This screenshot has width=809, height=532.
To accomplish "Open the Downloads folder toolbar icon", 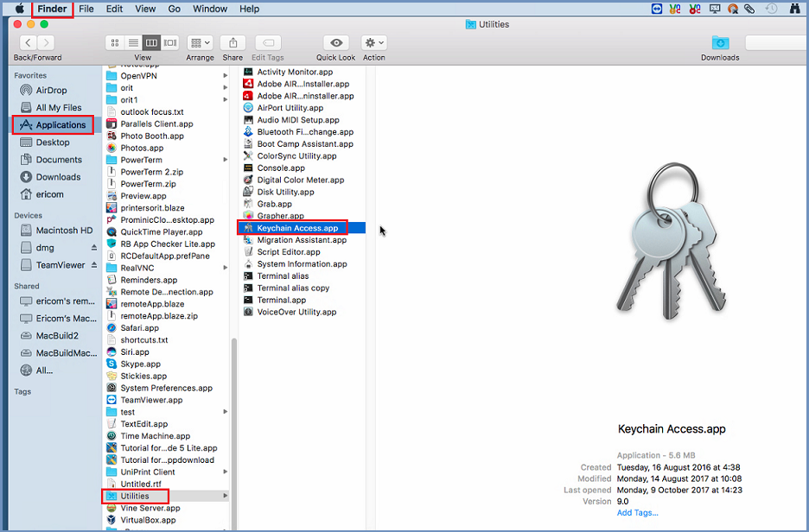I will point(720,43).
